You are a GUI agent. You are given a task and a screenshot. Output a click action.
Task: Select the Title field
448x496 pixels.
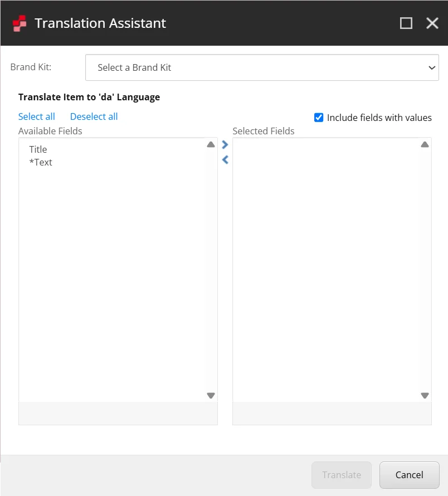tap(38, 149)
